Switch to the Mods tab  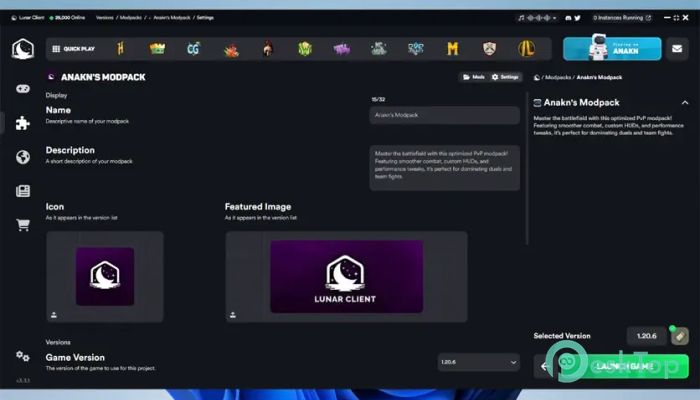tap(474, 77)
